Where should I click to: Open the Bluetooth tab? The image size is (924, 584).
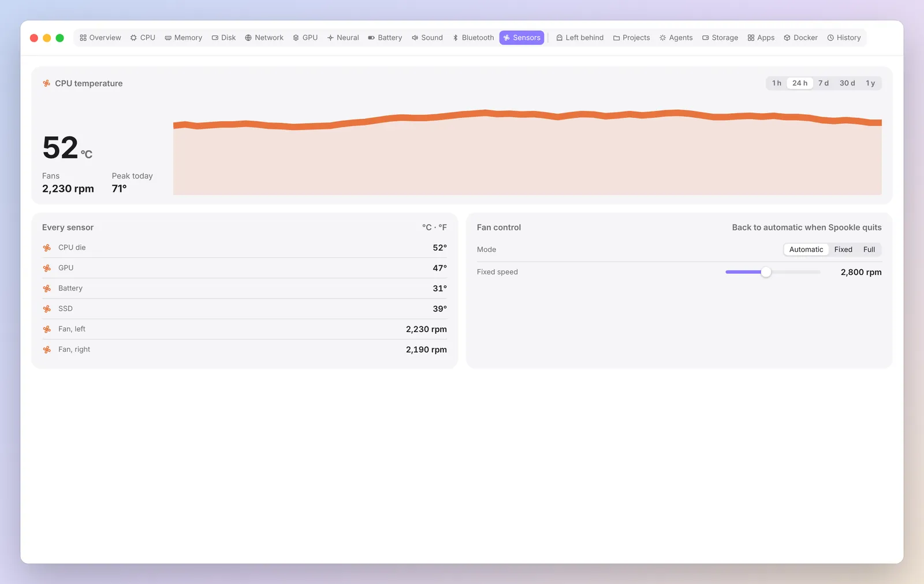point(473,38)
